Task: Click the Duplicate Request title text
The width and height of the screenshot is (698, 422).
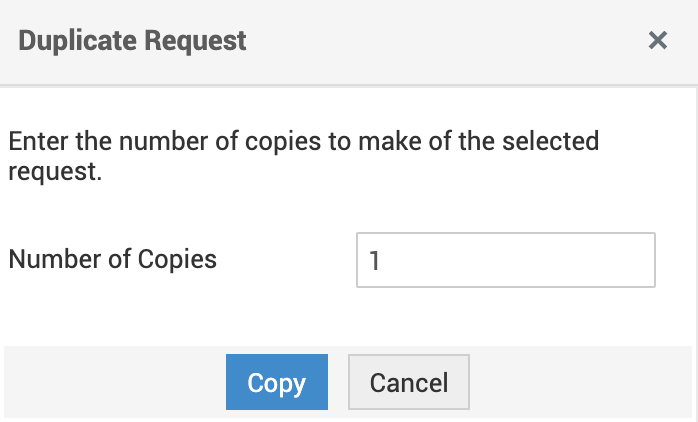Action: (132, 41)
